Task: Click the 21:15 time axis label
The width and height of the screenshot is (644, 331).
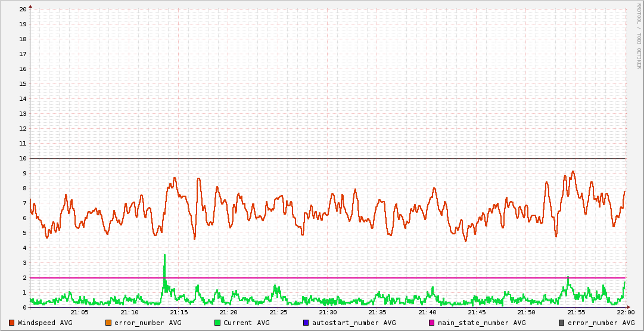Action: [179, 313]
